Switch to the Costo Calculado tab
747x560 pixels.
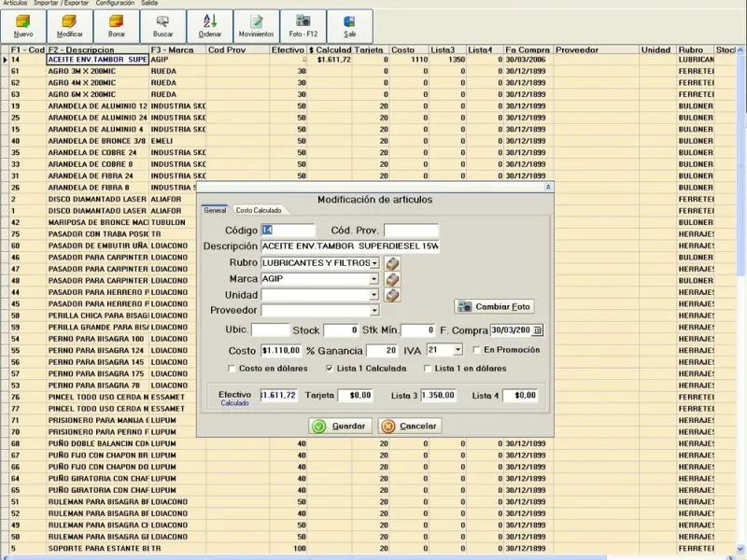(258, 210)
